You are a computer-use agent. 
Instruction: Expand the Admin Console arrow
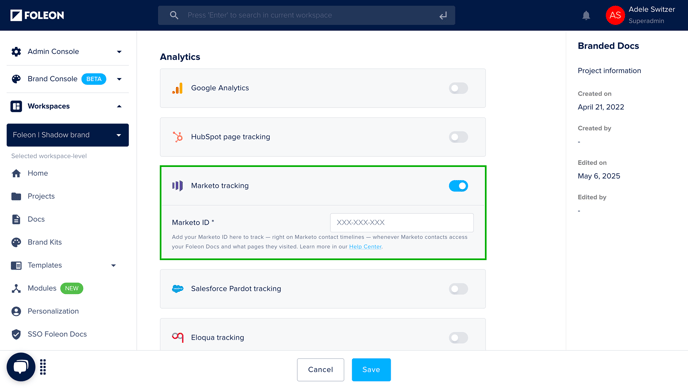(119, 52)
